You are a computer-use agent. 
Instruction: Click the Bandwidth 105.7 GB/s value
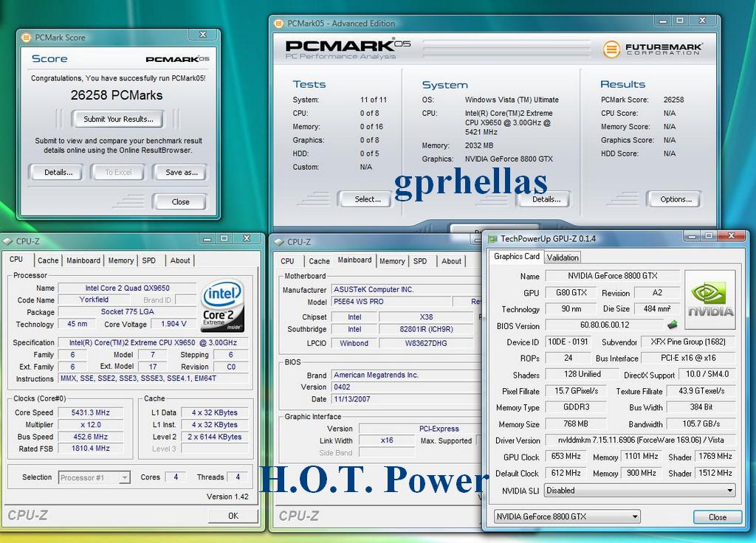(x=701, y=424)
